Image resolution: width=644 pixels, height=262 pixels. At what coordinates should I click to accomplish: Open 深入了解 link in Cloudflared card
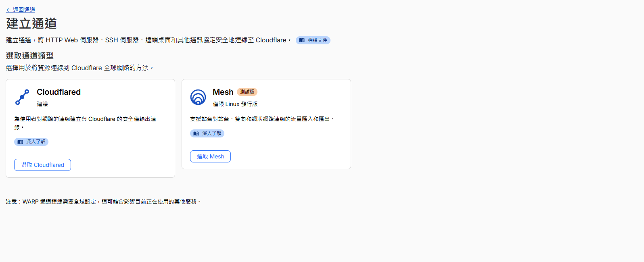[31, 142]
